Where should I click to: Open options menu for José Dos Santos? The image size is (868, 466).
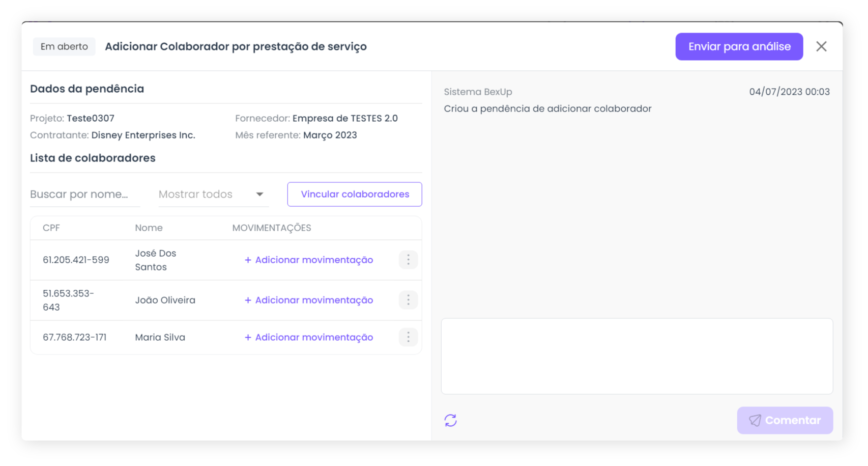coord(408,260)
